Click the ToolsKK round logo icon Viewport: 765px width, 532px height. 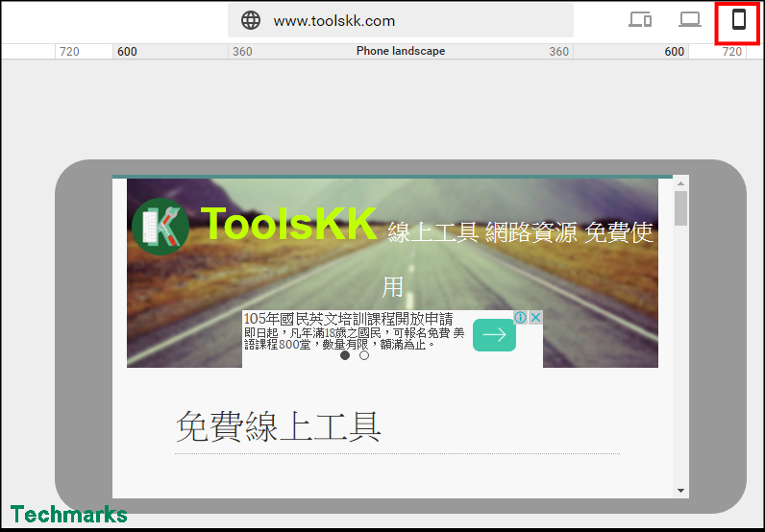coord(160,227)
